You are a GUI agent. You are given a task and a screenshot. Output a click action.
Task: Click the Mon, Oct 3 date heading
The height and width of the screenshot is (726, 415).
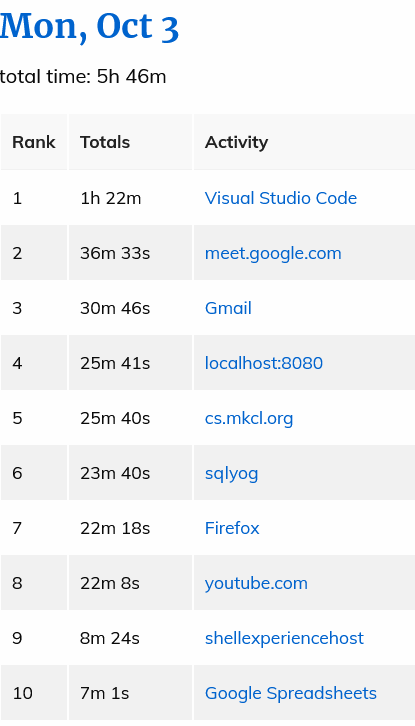coord(89,26)
